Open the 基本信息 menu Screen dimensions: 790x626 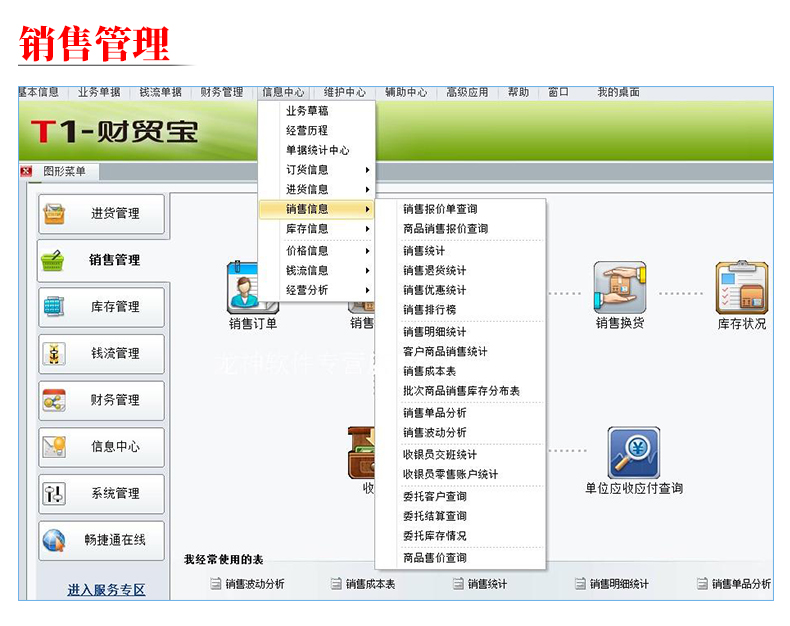(x=38, y=92)
